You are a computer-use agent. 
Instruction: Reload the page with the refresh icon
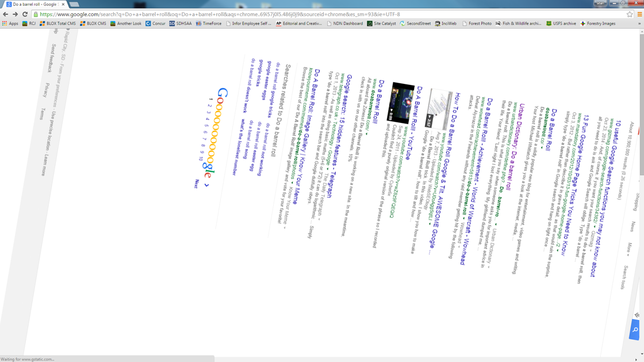pyautogui.click(x=25, y=14)
